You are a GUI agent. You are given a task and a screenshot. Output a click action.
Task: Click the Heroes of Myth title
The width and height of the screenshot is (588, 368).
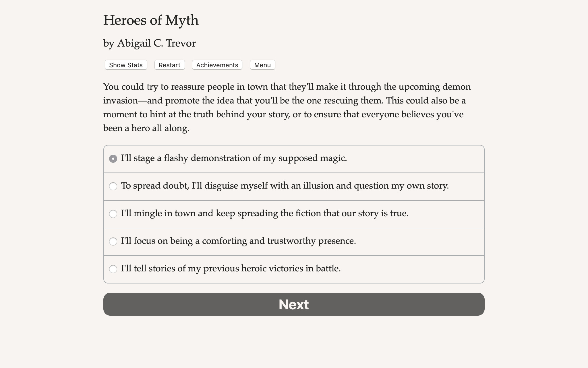[151, 20]
